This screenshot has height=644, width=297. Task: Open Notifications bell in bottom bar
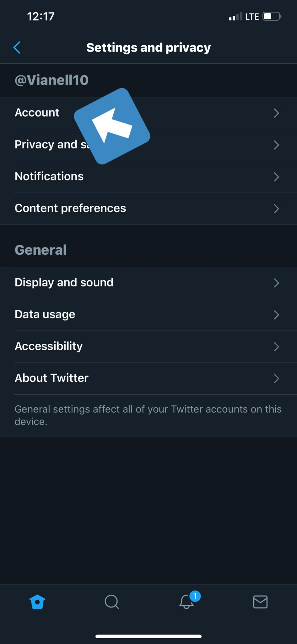(x=186, y=602)
